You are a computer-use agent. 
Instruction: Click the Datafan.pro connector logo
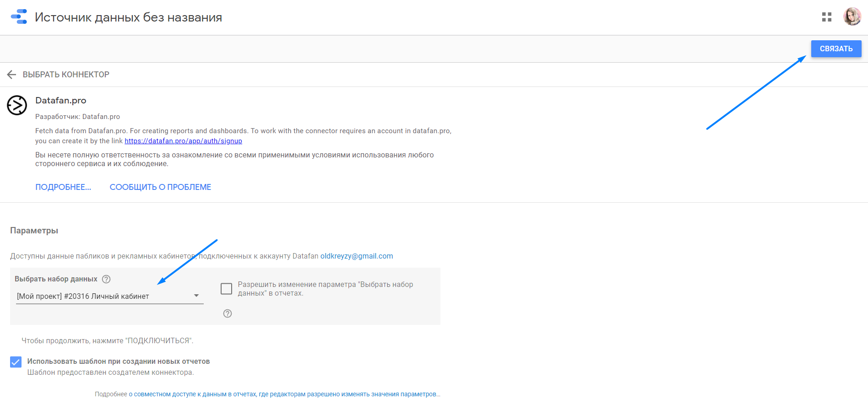(17, 105)
